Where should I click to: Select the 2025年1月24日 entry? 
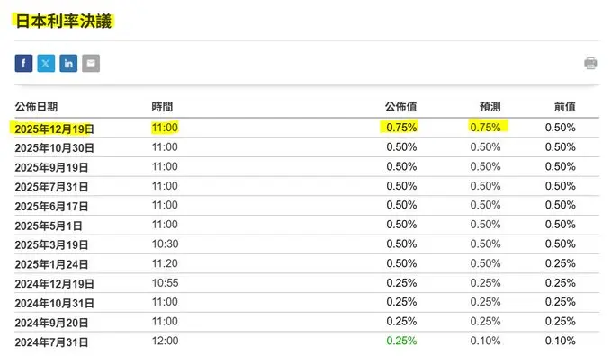[51, 264]
